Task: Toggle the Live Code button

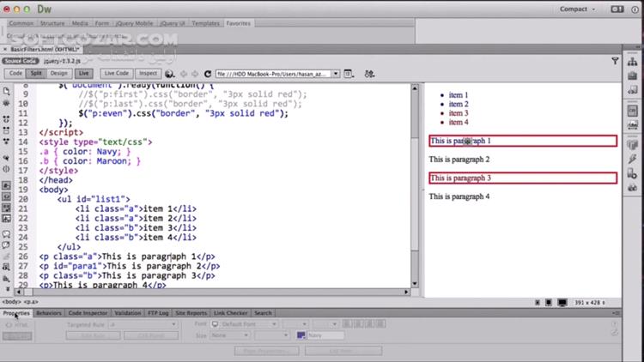Action: coord(116,74)
